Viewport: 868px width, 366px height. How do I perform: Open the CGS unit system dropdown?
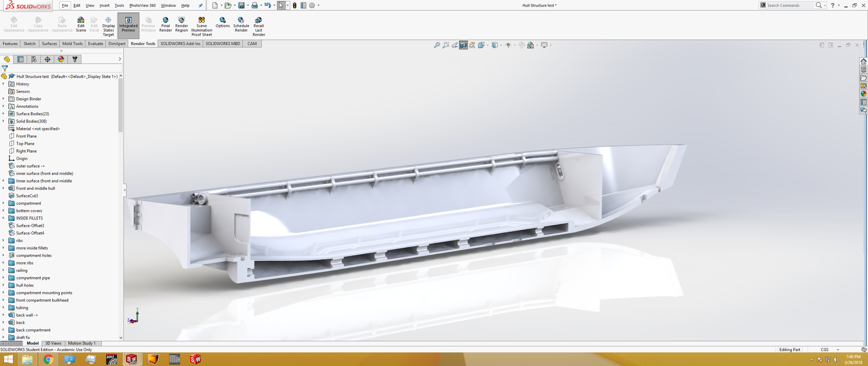click(838, 350)
